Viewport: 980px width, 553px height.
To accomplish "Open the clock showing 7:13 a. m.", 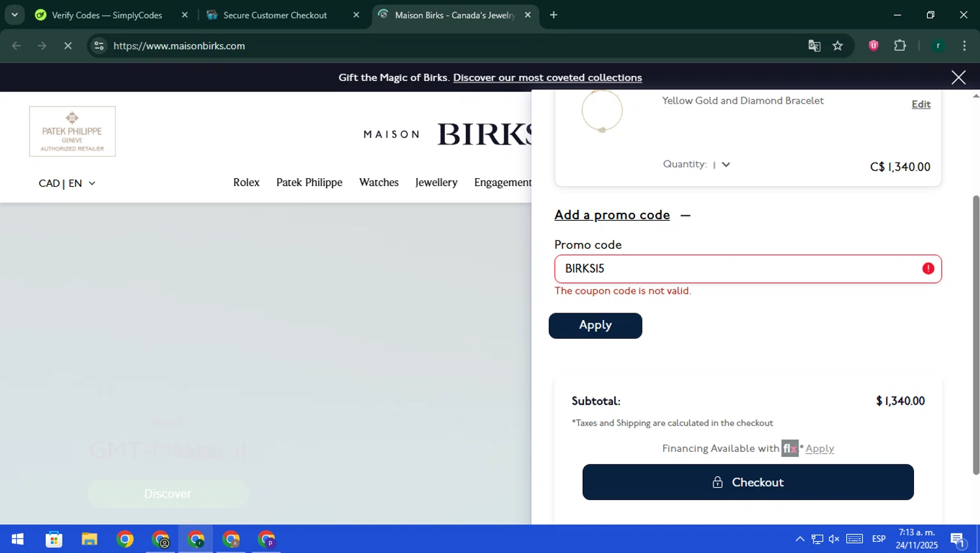I will tap(917, 539).
